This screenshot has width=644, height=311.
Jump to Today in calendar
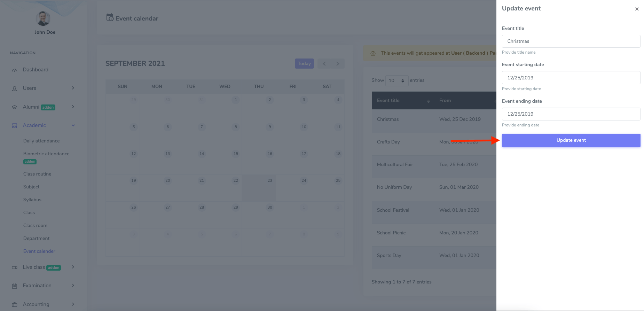point(304,63)
